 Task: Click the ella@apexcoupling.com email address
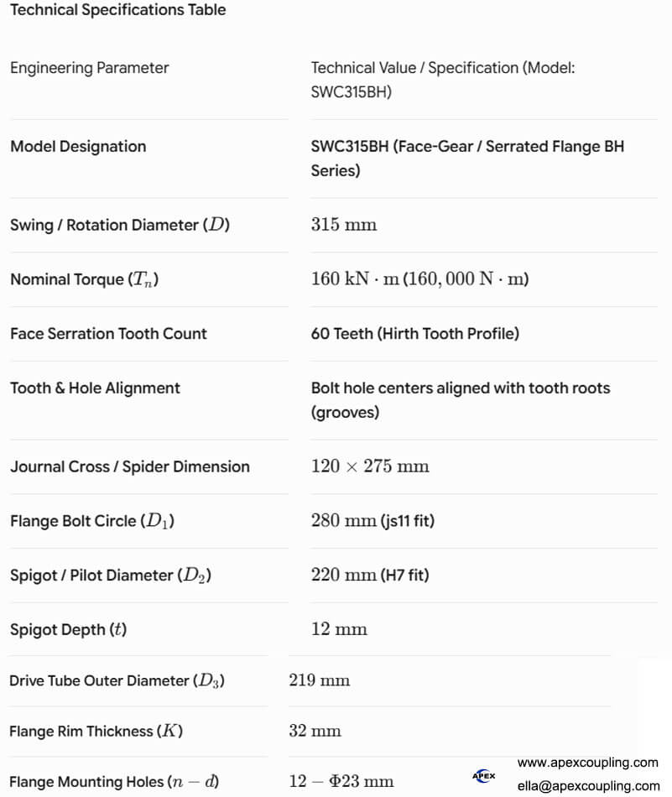click(x=589, y=786)
